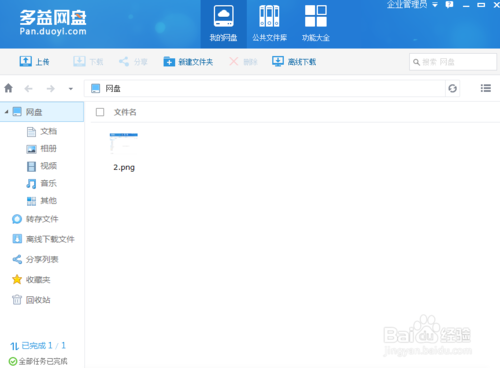Viewport: 500px width, 368px height.
Task: Open 分享列表 in the sidebar
Action: pos(35,259)
